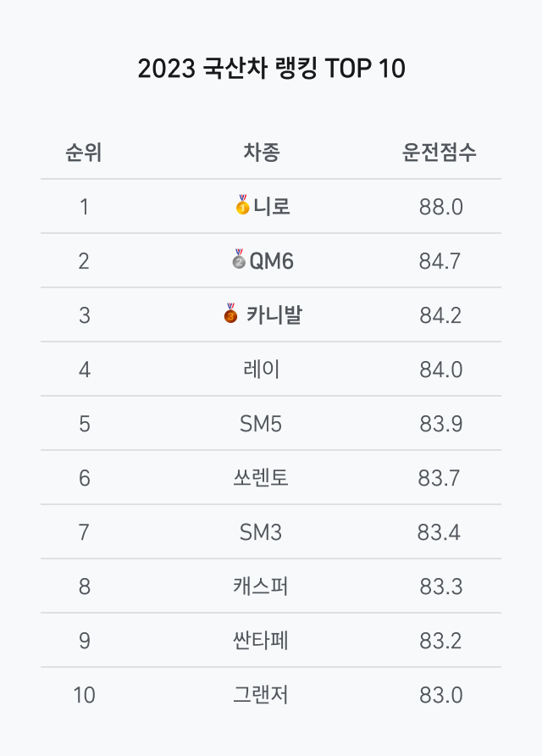Viewport: 542px width, 756px height.
Task: Open the QM6 car entry
Action: (x=271, y=261)
